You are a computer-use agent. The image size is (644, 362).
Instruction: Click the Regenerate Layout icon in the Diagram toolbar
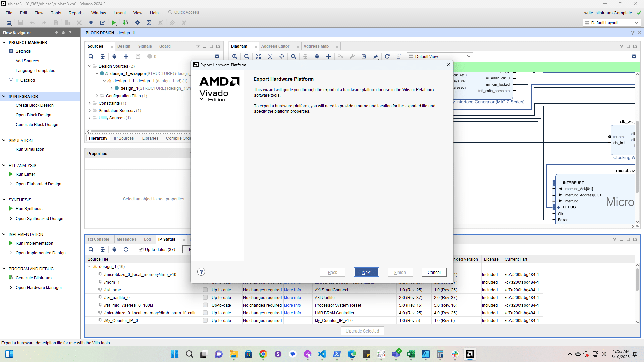point(387,56)
